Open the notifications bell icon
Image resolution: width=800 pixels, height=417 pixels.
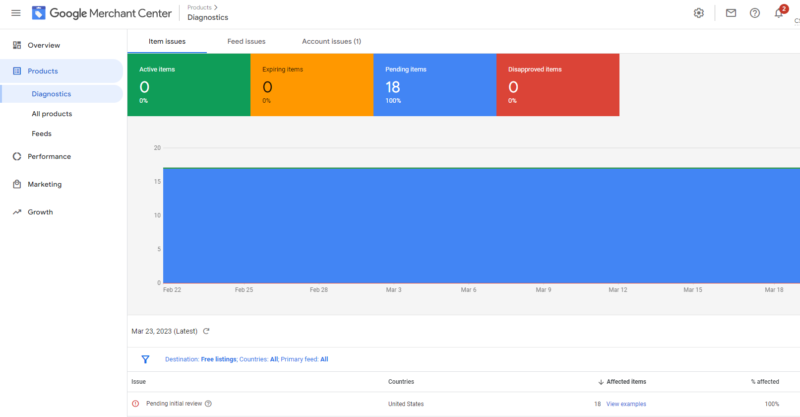(x=778, y=13)
